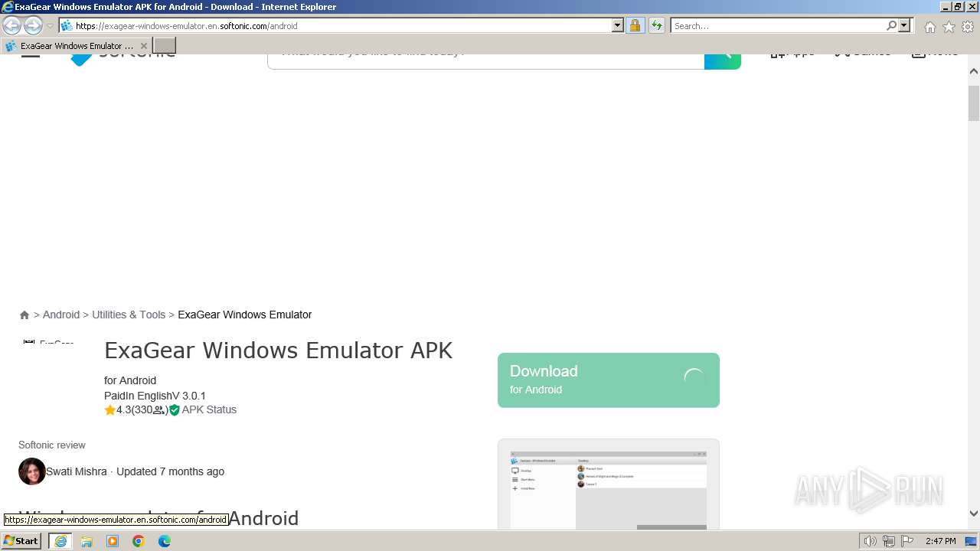
Task: Open File Explorer from taskbar
Action: 87,541
